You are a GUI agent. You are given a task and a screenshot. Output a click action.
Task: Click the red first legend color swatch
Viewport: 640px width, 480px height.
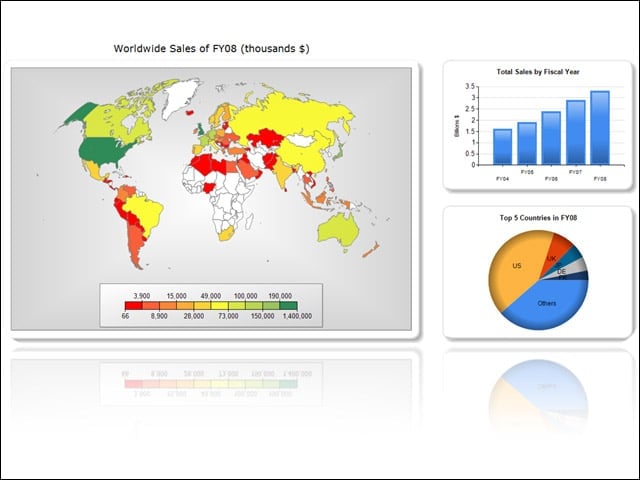134,306
